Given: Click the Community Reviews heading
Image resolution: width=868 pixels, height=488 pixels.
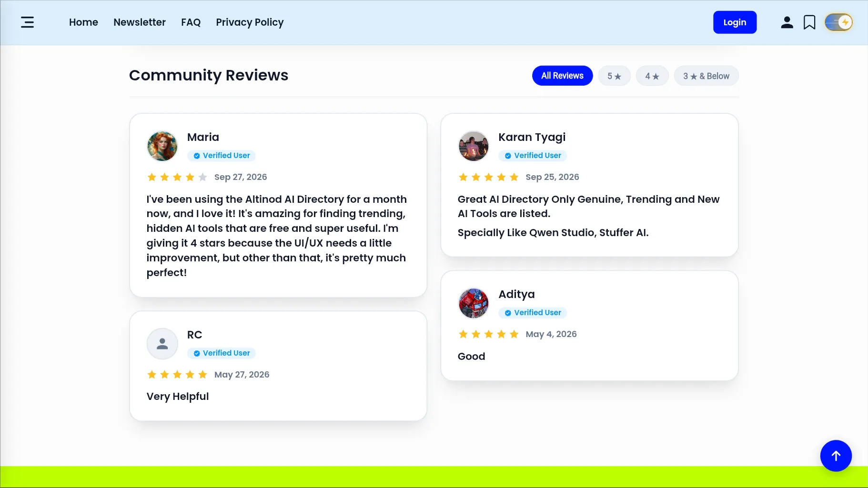Looking at the screenshot, I should (x=209, y=75).
